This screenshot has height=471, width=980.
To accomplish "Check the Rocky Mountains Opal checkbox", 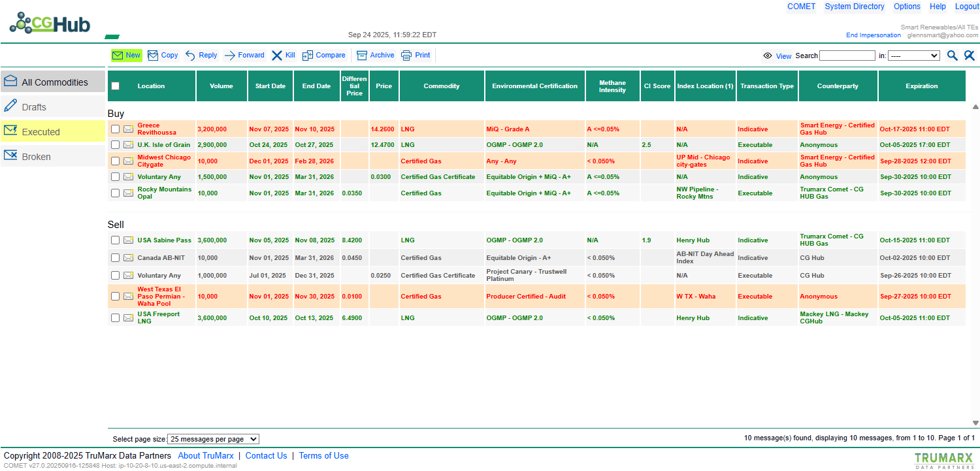I will (x=116, y=193).
